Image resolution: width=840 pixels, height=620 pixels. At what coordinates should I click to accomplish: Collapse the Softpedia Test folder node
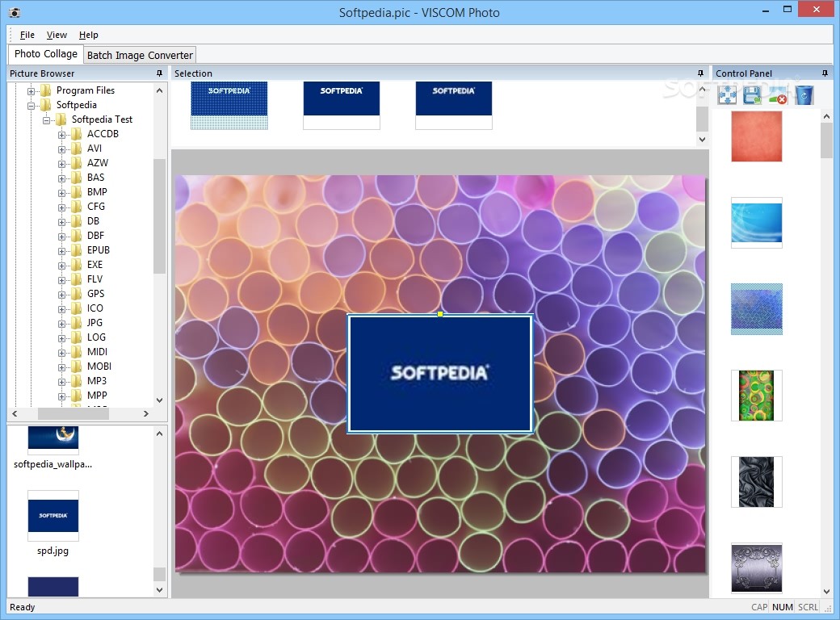pyautogui.click(x=47, y=120)
